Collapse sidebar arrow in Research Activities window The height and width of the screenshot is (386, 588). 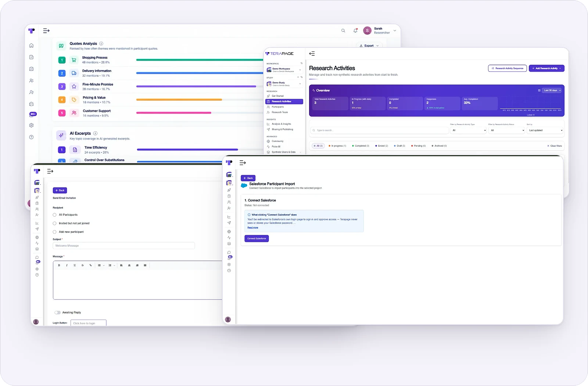[x=312, y=54]
